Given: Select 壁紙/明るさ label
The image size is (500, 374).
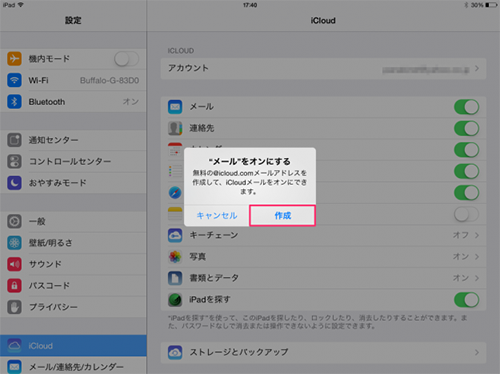Looking at the screenshot, I should pos(50,243).
